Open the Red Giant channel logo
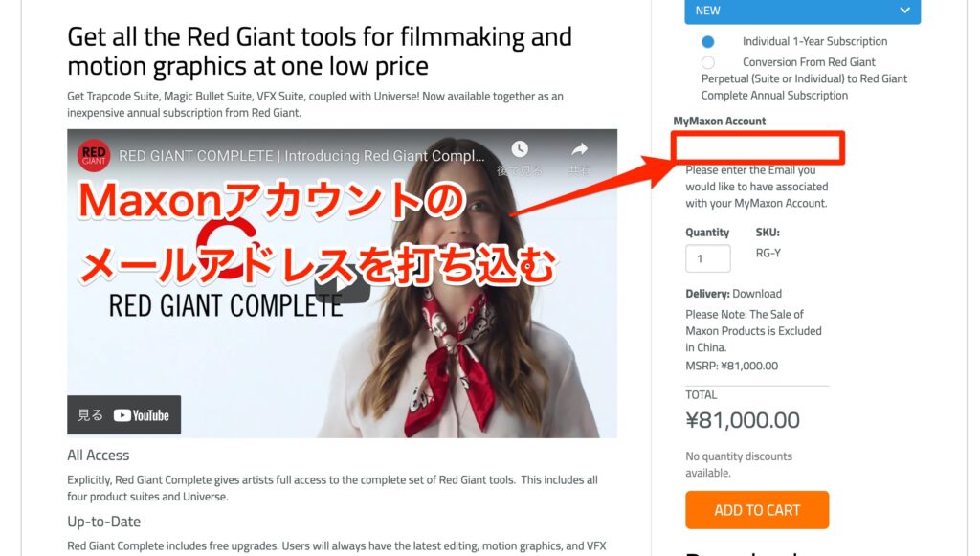The width and height of the screenshot is (980, 556). [x=94, y=156]
